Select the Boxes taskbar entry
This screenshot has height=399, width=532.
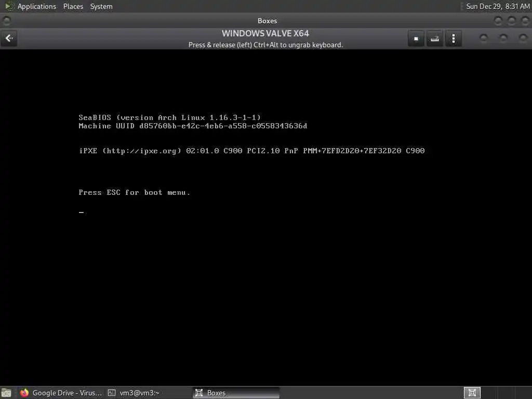[236, 393]
